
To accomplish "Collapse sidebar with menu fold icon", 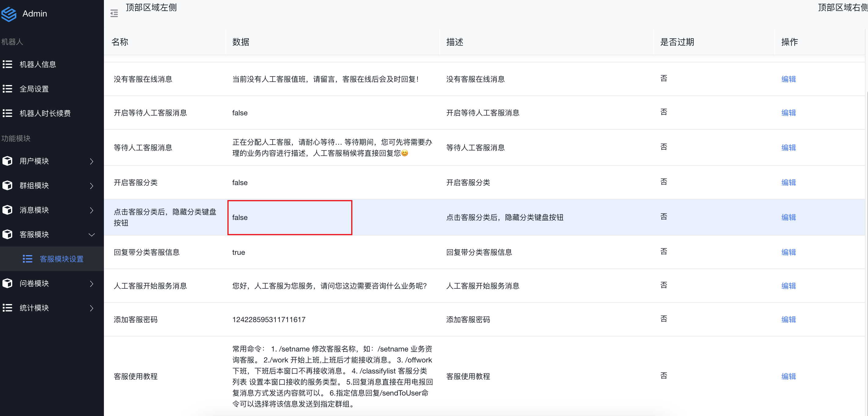I will point(114,13).
